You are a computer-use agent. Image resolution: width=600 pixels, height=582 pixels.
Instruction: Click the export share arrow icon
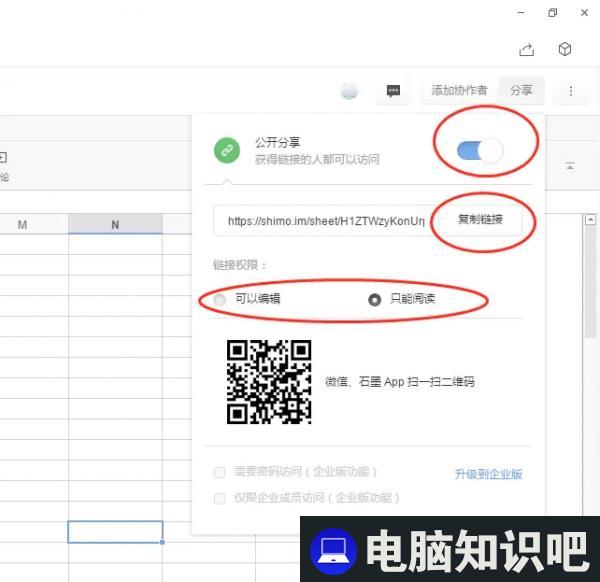tap(527, 49)
